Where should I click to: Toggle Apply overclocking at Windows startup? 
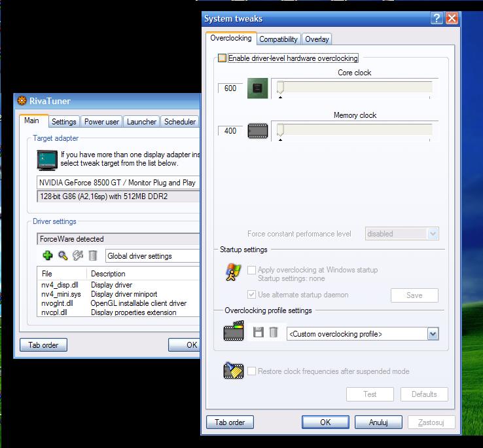pyautogui.click(x=251, y=270)
